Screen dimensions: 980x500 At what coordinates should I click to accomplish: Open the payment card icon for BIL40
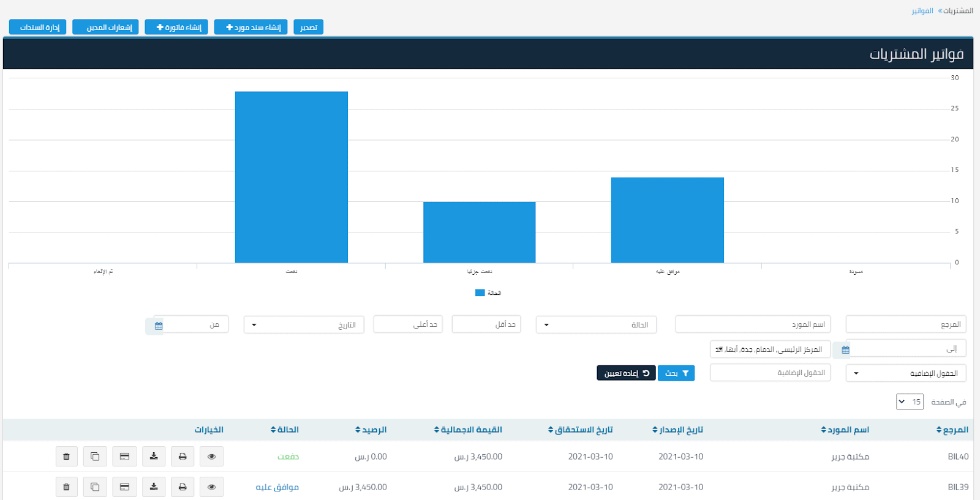pos(124,457)
